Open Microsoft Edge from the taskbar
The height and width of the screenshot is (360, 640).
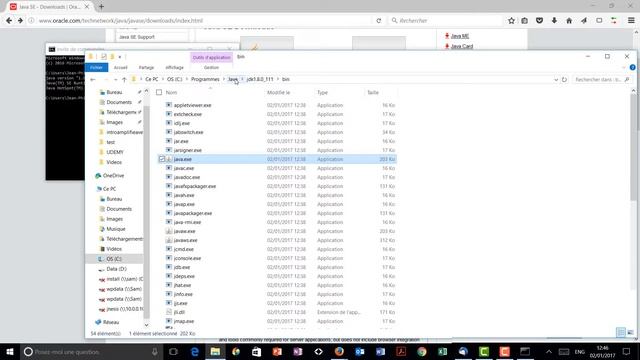click(195, 351)
